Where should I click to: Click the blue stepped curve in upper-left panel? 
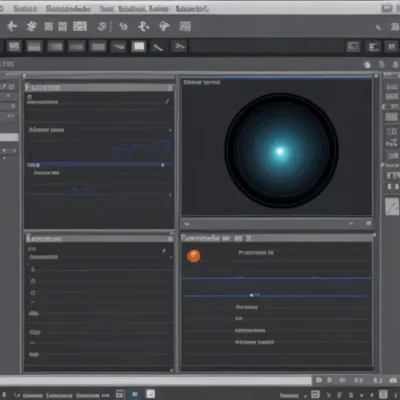(x=140, y=148)
